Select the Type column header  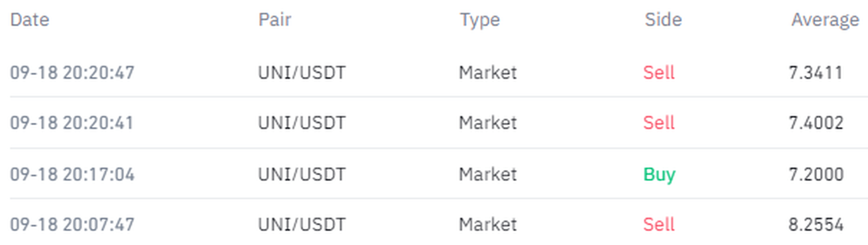(479, 19)
